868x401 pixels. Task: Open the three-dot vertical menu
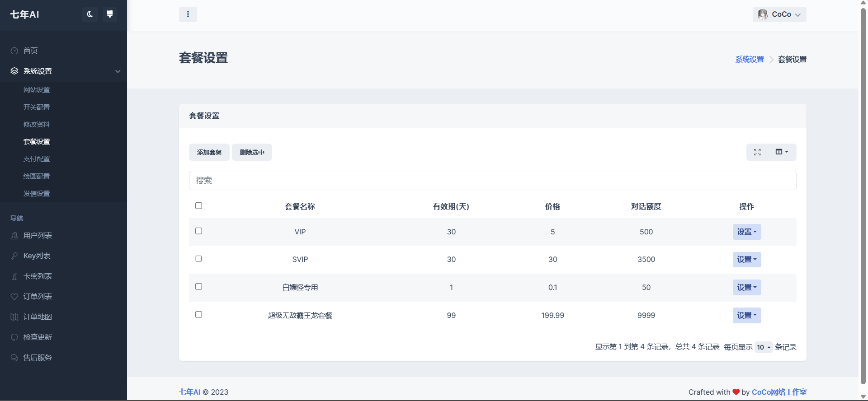(x=188, y=14)
